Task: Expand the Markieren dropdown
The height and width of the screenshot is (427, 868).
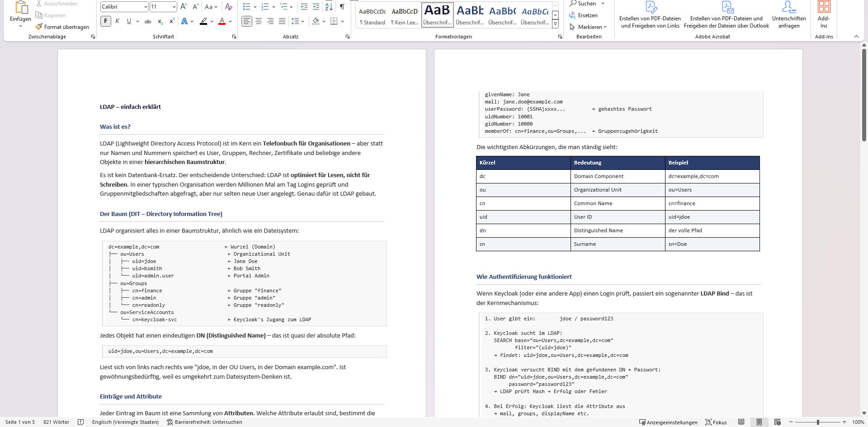Action: (605, 27)
